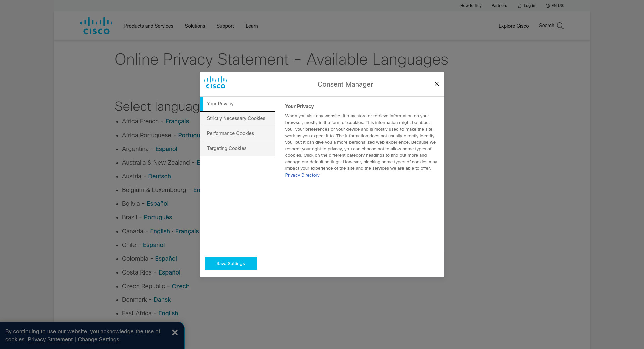Viewport: 644px width, 349px height.
Task: Click Change Settings in the cookie banner
Action: click(x=99, y=339)
